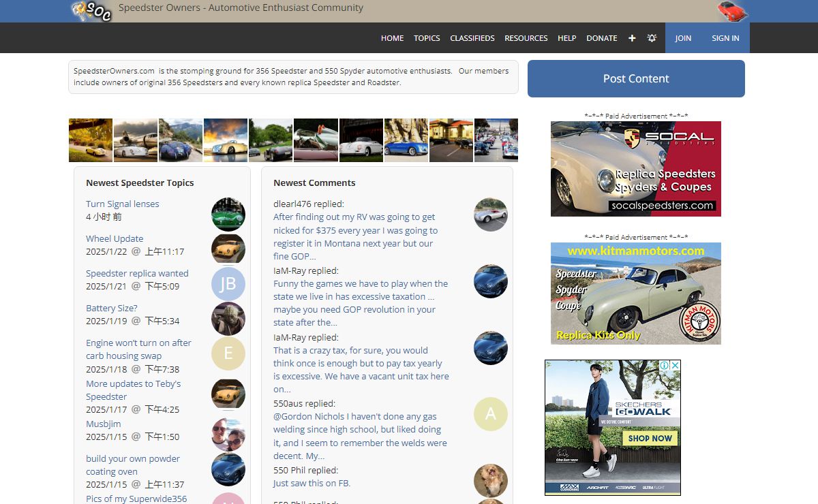Open the Battery Size? topic

(x=112, y=308)
